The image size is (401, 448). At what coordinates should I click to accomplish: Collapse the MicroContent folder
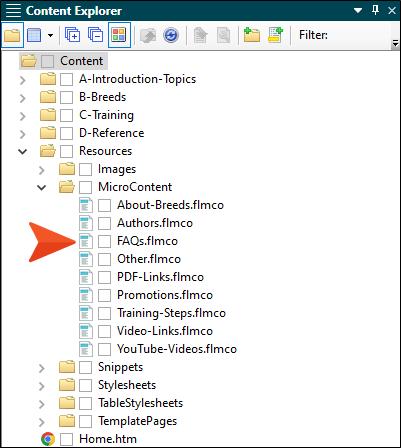pyautogui.click(x=42, y=187)
